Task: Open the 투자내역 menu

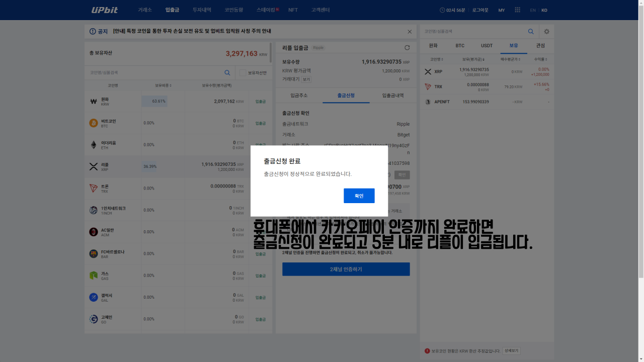Action: tap(202, 10)
